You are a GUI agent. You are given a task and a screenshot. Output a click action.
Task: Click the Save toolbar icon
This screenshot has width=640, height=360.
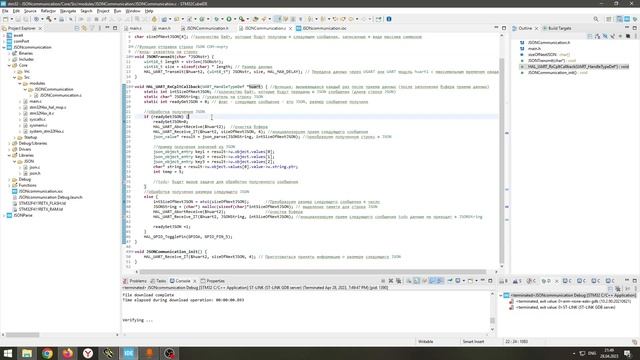[x=18, y=19]
